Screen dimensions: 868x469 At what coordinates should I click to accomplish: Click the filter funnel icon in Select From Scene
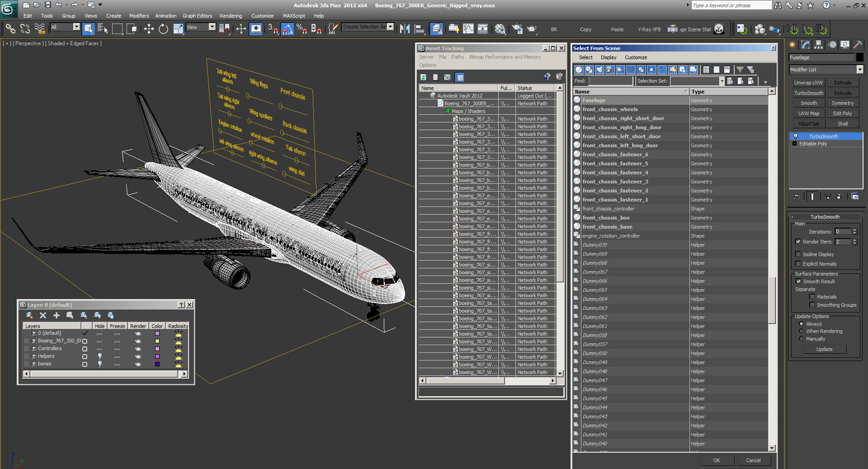tap(740, 70)
